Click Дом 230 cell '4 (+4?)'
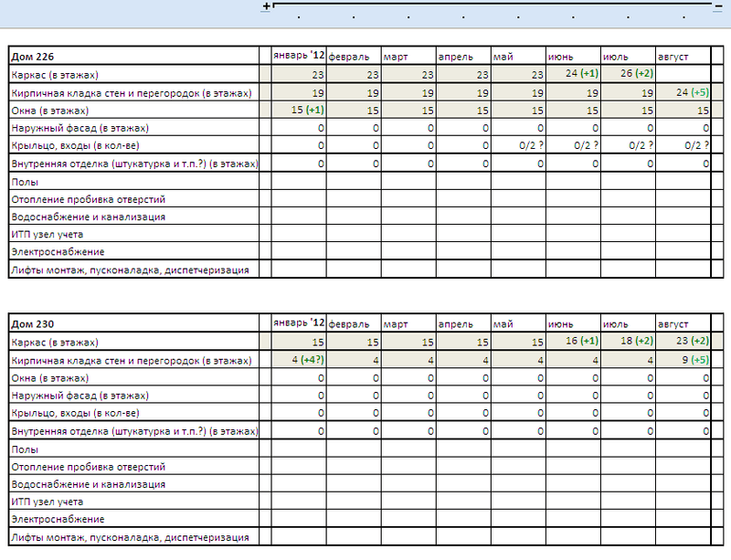Viewport: 731px width, 560px height. click(299, 360)
